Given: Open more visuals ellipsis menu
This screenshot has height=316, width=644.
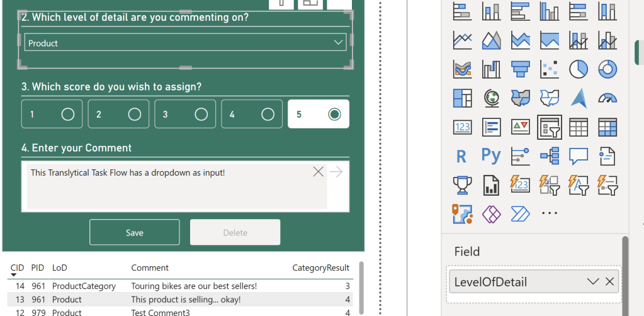Looking at the screenshot, I should pos(550,213).
